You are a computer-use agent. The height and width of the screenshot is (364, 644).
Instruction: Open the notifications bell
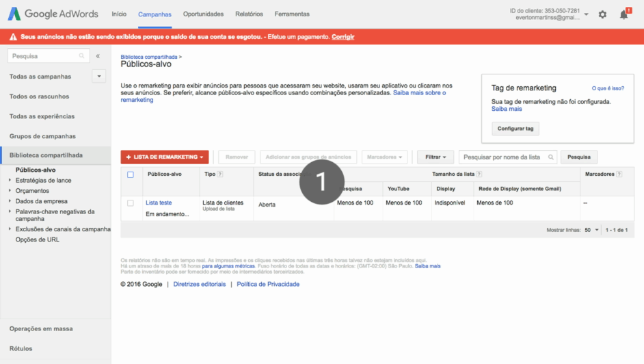pyautogui.click(x=624, y=14)
